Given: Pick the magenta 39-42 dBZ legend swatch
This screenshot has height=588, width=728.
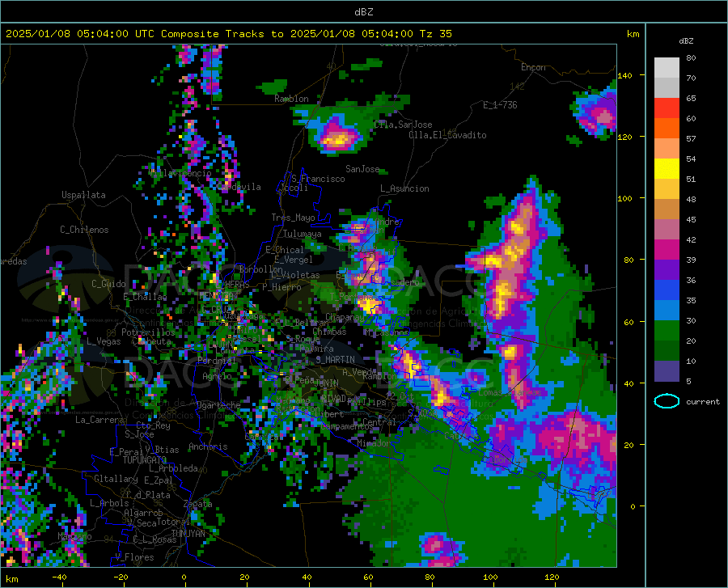Looking at the screenshot, I should [667, 250].
